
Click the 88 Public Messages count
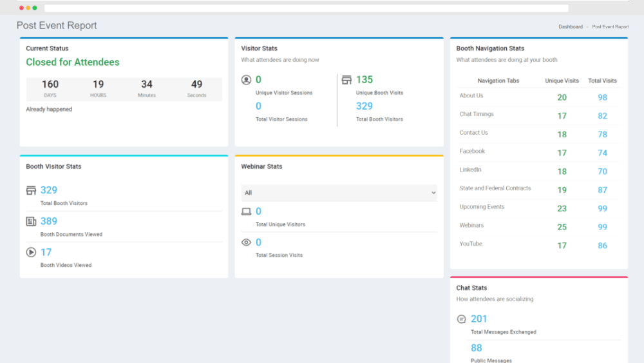[x=477, y=348]
